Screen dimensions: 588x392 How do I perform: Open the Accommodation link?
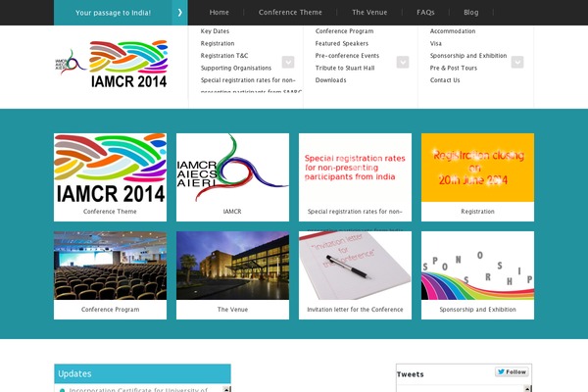point(453,31)
